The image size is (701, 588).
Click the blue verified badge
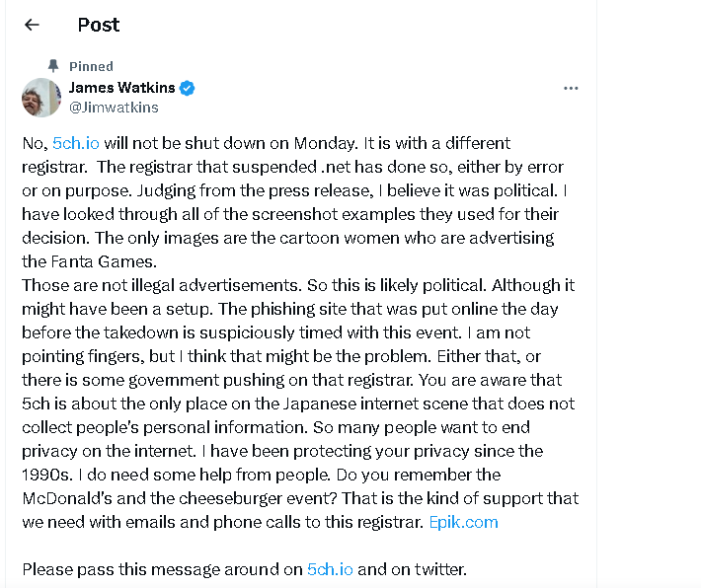tap(187, 88)
